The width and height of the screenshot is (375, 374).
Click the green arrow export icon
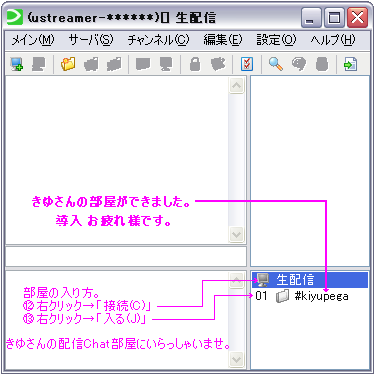350,64
